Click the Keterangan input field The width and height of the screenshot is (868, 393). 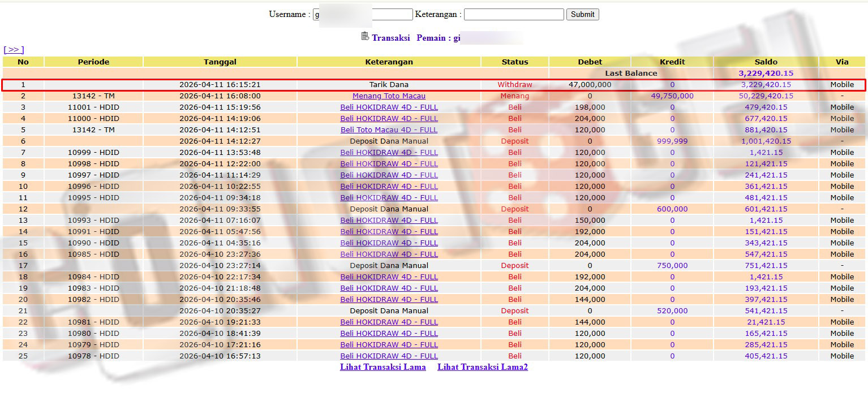coord(514,15)
